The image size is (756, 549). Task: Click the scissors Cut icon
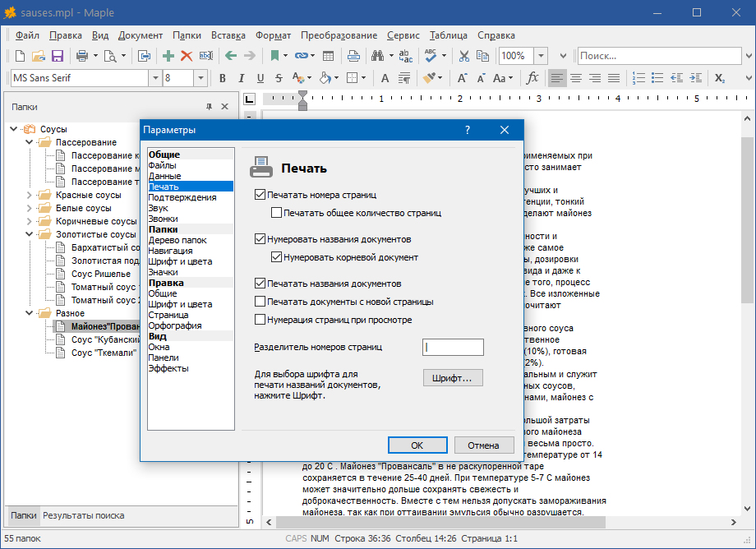click(x=463, y=56)
